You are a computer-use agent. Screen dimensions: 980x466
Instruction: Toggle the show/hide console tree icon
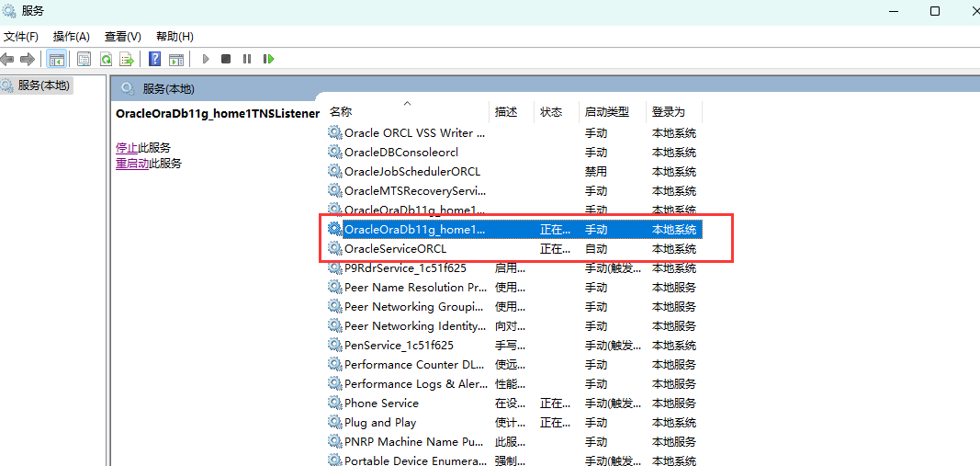point(57,59)
